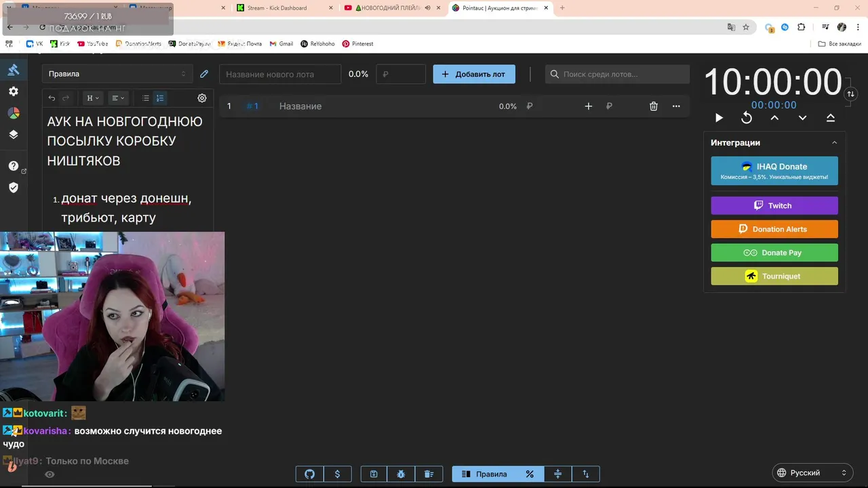Open Chrome extensions puzzle icon
The width and height of the screenshot is (868, 488).
click(802, 27)
